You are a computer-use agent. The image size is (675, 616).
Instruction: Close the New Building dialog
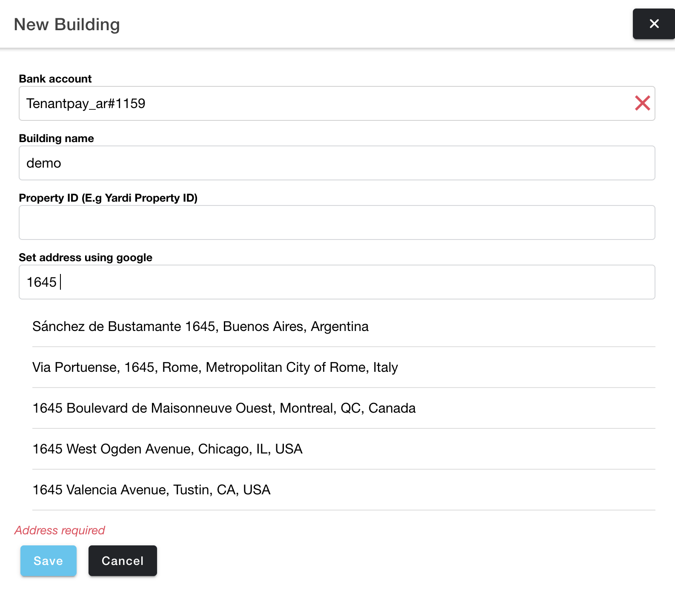click(653, 24)
